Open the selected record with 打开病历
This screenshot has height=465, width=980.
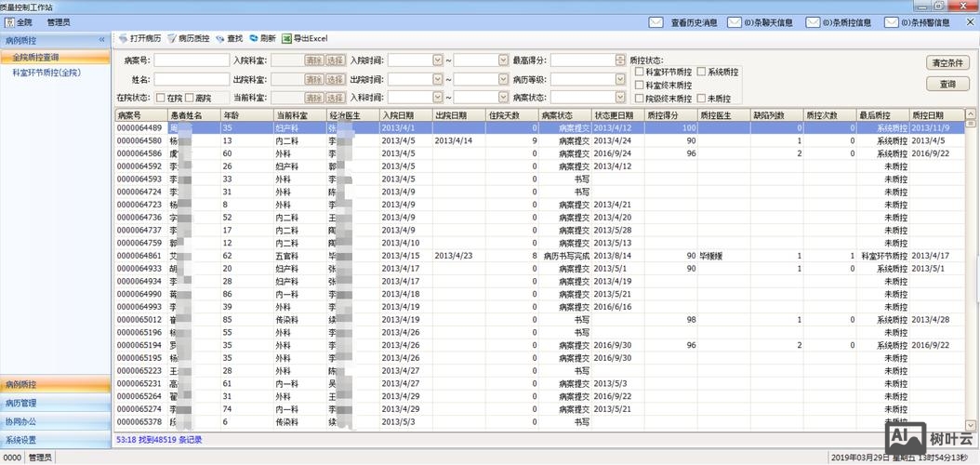coord(139,38)
